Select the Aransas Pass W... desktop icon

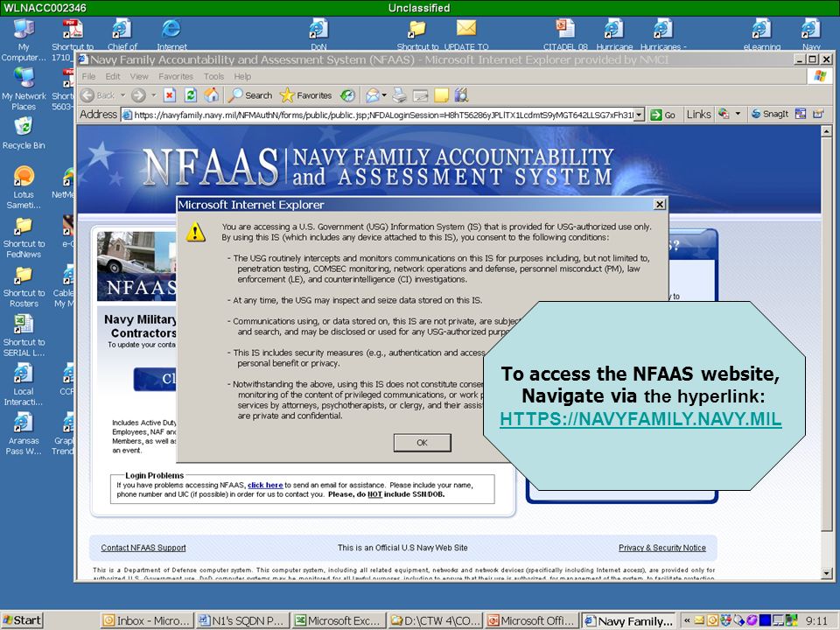pos(24,434)
